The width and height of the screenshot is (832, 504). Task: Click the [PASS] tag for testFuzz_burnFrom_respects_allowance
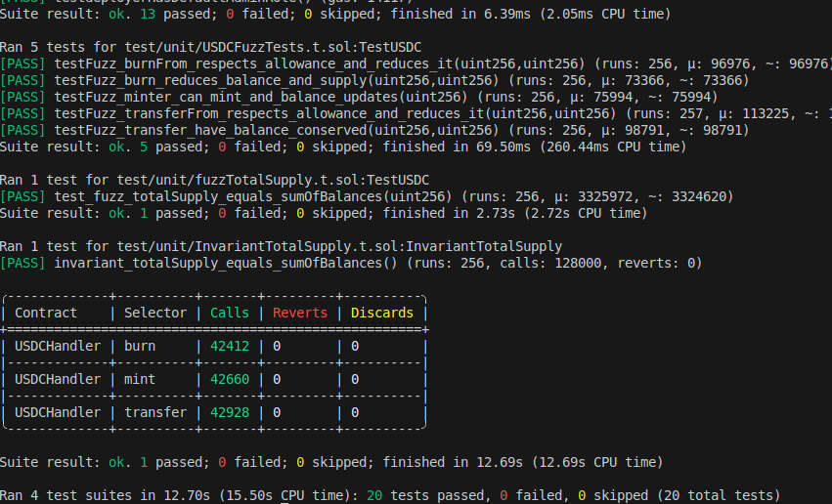22,63
